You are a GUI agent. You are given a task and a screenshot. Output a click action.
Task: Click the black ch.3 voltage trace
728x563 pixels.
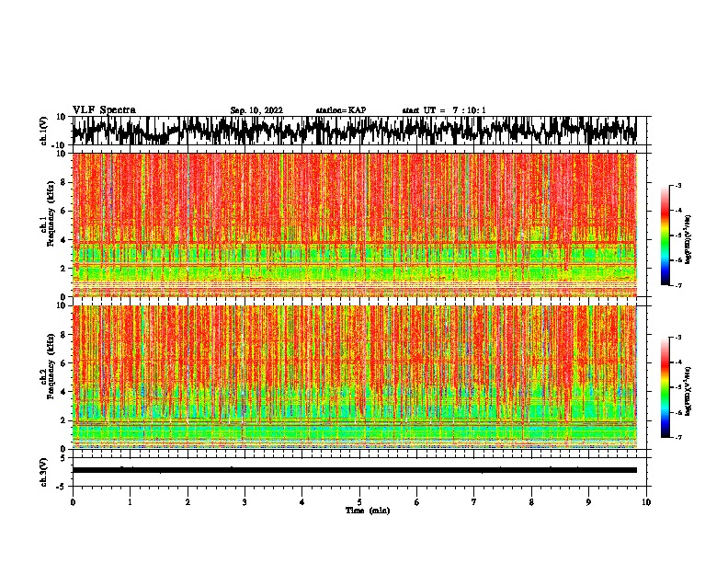pyautogui.click(x=355, y=470)
